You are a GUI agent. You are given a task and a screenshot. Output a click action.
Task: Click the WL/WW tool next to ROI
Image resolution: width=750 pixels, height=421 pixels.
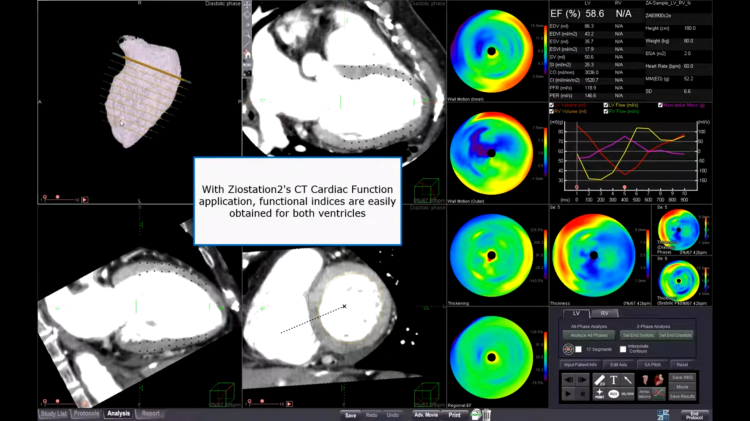pyautogui.click(x=628, y=394)
